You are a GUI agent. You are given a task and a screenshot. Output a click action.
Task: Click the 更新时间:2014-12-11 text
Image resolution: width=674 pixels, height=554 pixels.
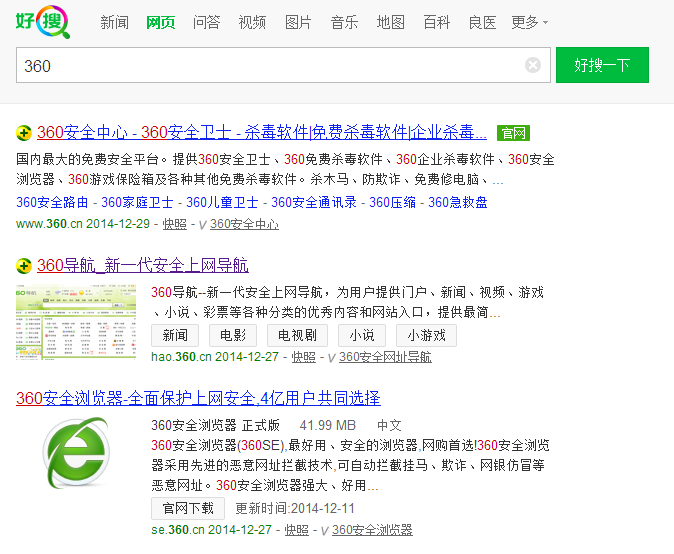pyautogui.click(x=295, y=509)
